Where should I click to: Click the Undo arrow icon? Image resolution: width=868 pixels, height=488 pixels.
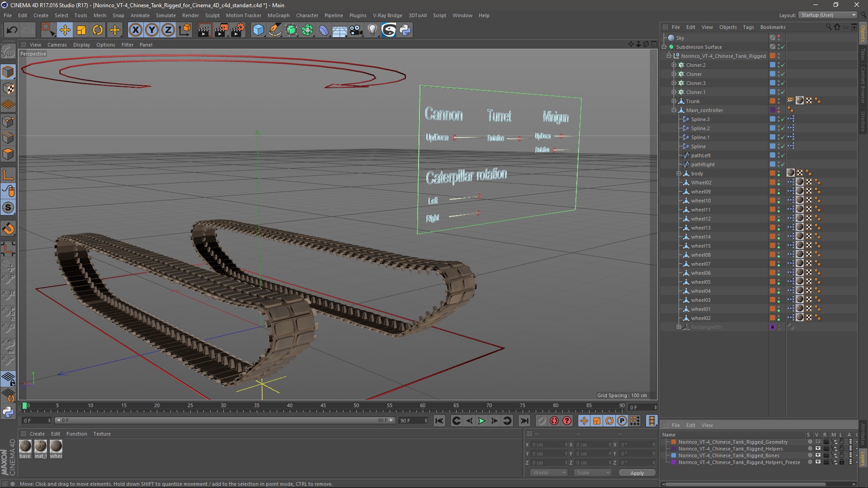(12, 30)
